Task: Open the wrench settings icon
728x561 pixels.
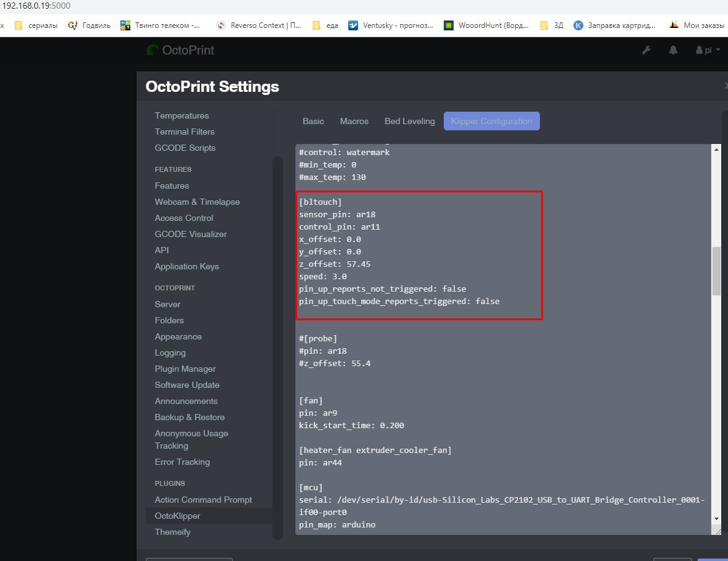Action: 646,50
